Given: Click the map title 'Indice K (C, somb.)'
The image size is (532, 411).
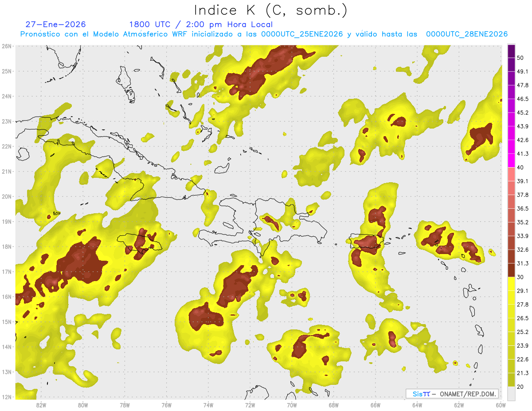Looking at the screenshot, I should [x=270, y=10].
